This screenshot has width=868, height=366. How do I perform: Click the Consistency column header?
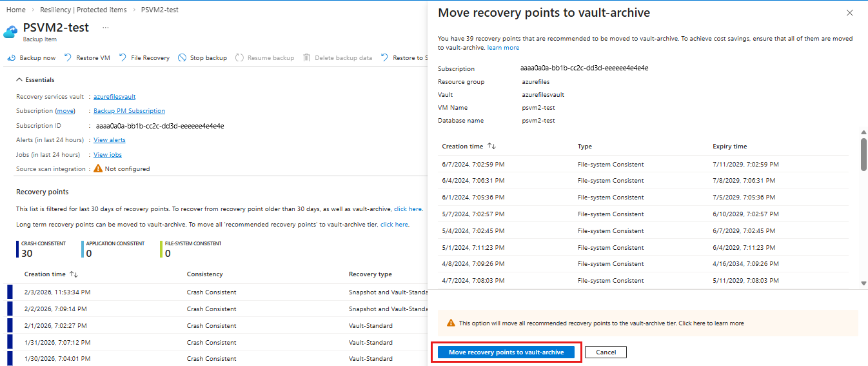[x=205, y=274]
